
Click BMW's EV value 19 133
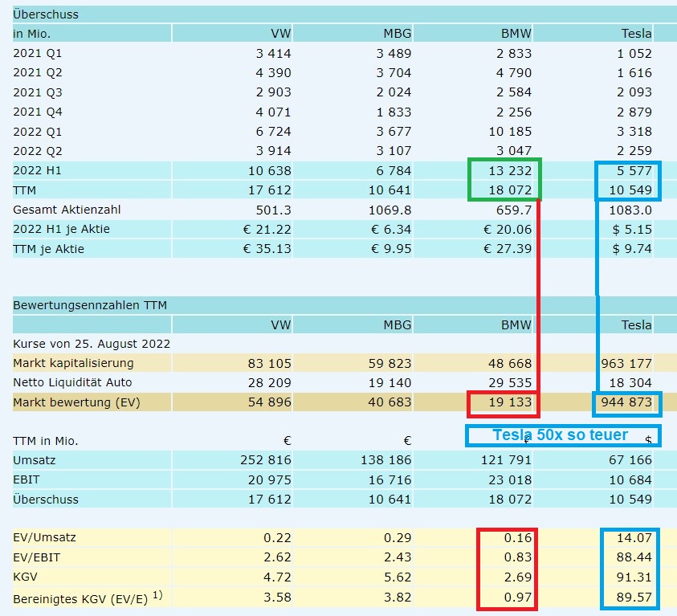tap(510, 402)
